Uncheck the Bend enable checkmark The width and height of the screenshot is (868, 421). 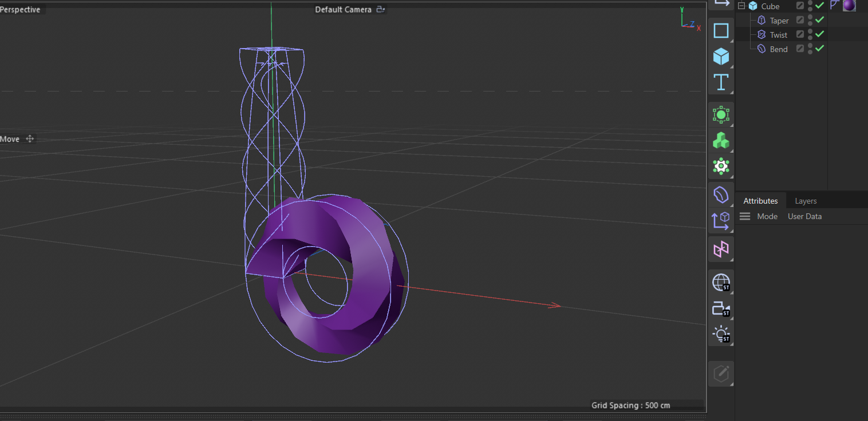click(819, 49)
